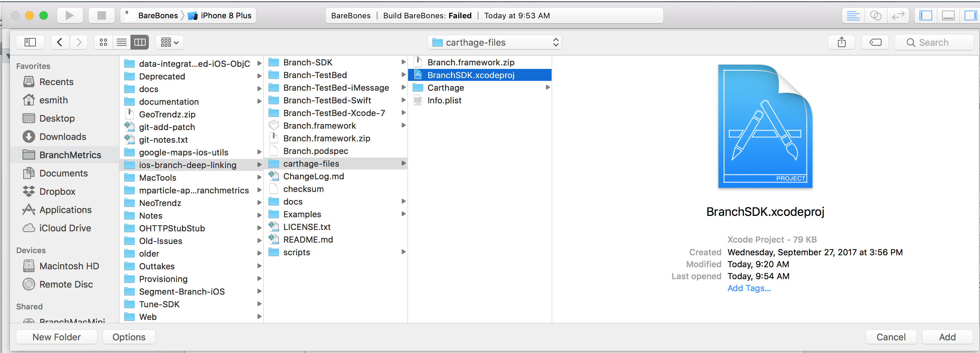Open the item arrangement dropdown
Image resolution: width=980 pixels, height=353 pixels.
[170, 42]
